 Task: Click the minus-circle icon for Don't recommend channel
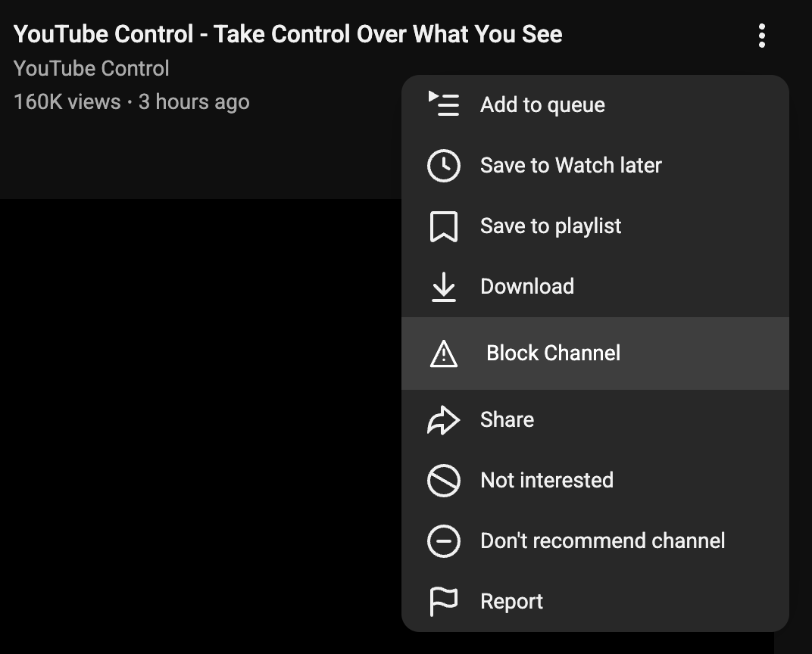(443, 541)
